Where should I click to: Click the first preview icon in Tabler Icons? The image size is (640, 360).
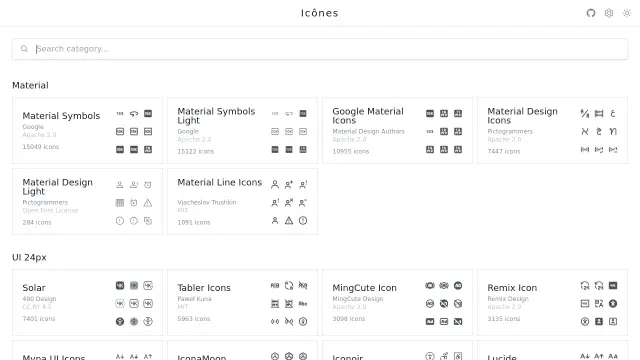(x=275, y=286)
